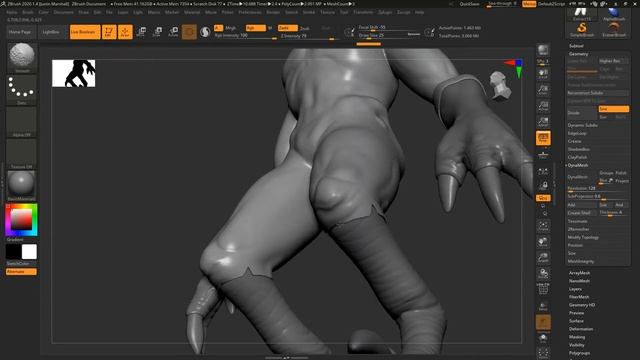This screenshot has width=640, height=360.
Task: Click the AAHalf icon
Action: (543, 121)
